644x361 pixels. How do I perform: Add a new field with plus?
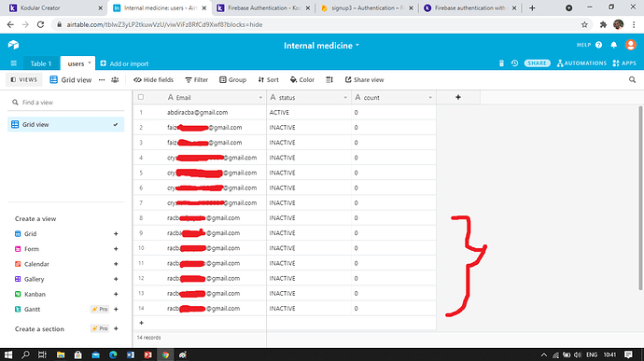(x=458, y=97)
